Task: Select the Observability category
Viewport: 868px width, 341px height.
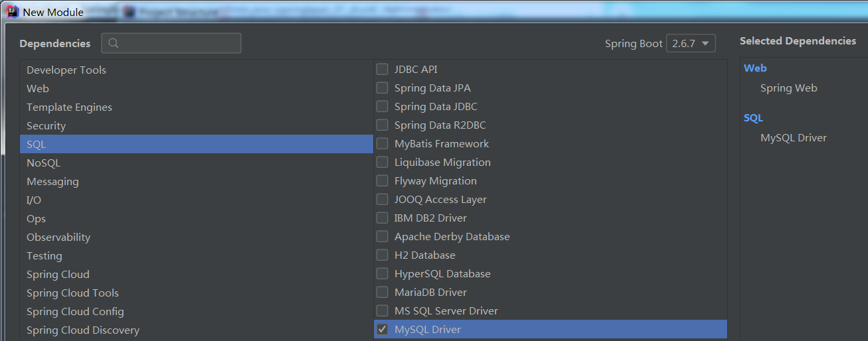Action: pos(197,237)
